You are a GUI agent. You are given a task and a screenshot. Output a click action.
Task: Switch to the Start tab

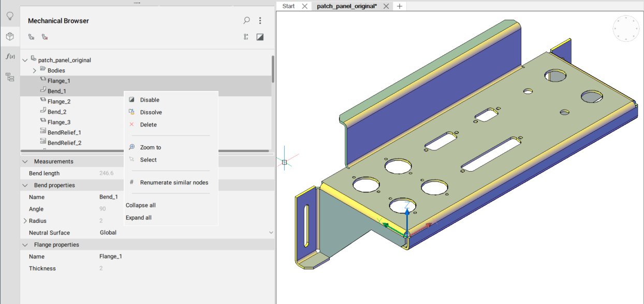point(288,6)
